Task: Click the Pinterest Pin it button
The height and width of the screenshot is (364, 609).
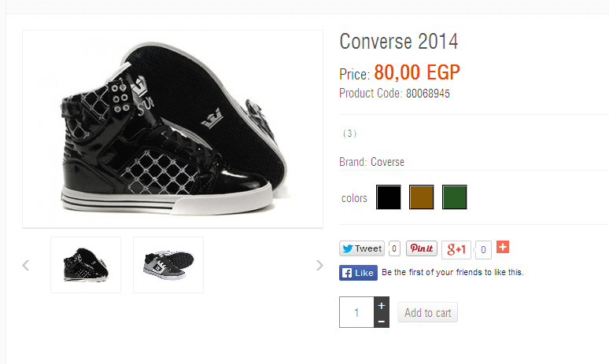Action: 422,248
